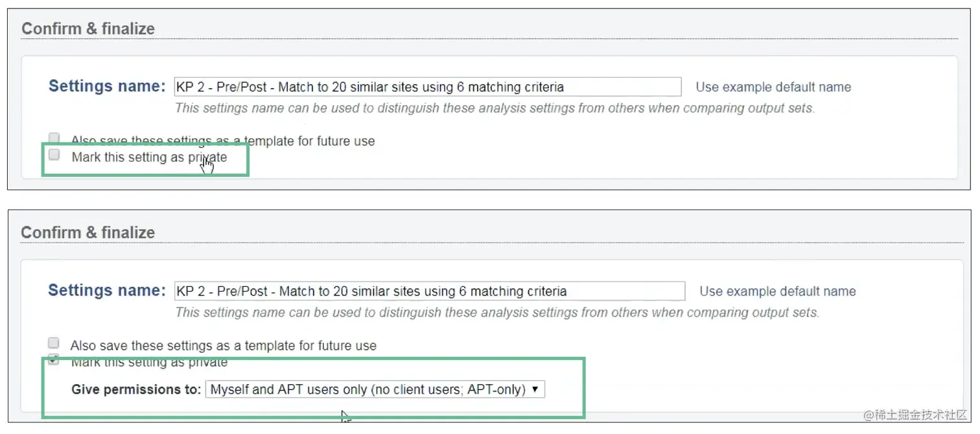The height and width of the screenshot is (434, 980).
Task: Click "Use example default name" in the permissions panel
Action: click(x=777, y=291)
